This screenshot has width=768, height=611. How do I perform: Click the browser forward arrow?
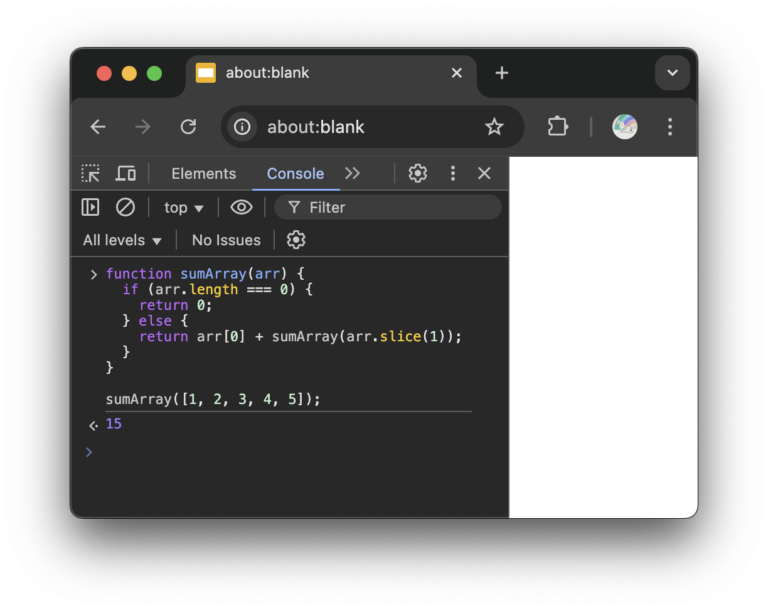coord(143,127)
